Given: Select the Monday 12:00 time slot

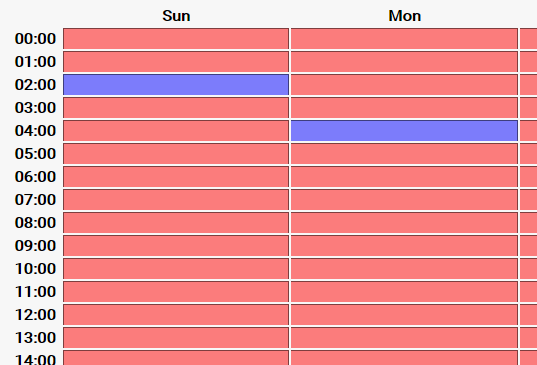Looking at the screenshot, I should click(x=404, y=315).
